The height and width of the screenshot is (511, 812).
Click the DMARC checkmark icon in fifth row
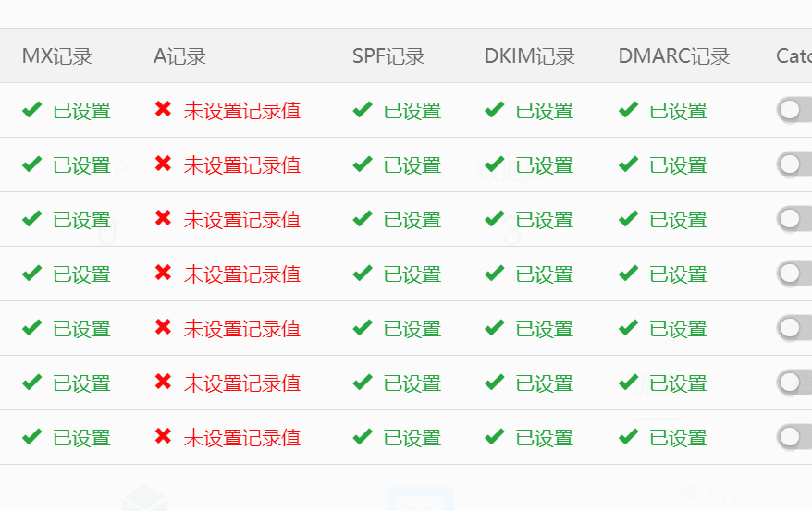pyautogui.click(x=629, y=328)
